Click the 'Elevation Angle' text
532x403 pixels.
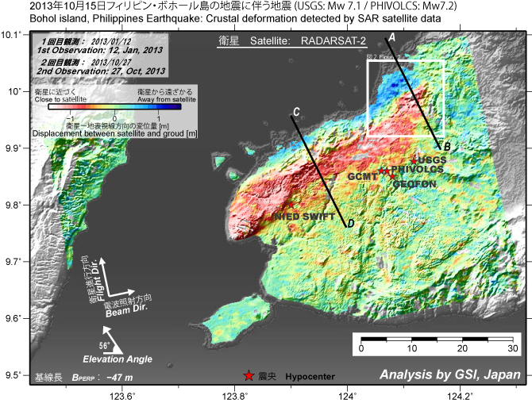pos(118,359)
